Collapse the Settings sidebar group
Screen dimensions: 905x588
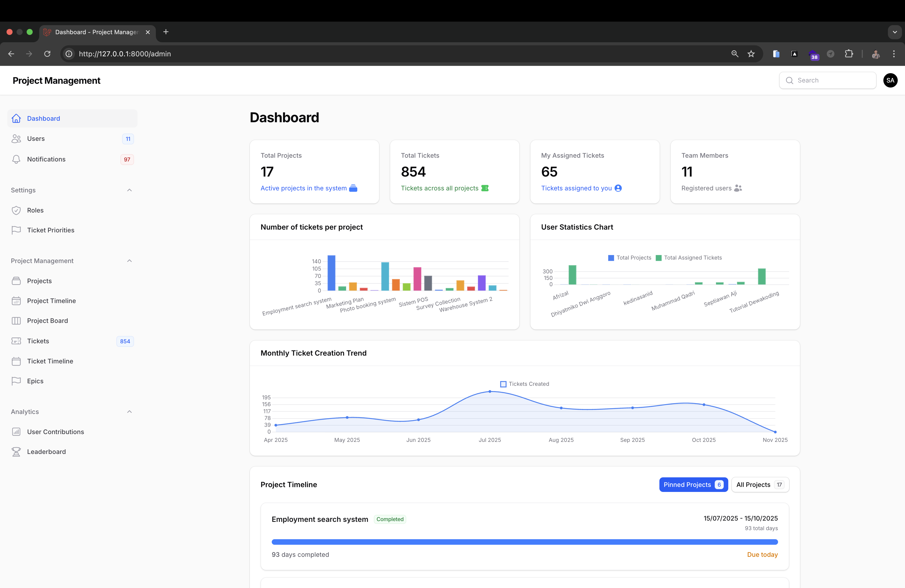(x=129, y=190)
